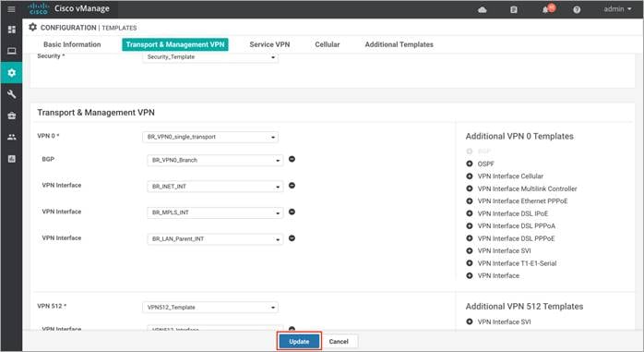
Task: Open the VPN512_Template dropdown
Action: pos(210,307)
